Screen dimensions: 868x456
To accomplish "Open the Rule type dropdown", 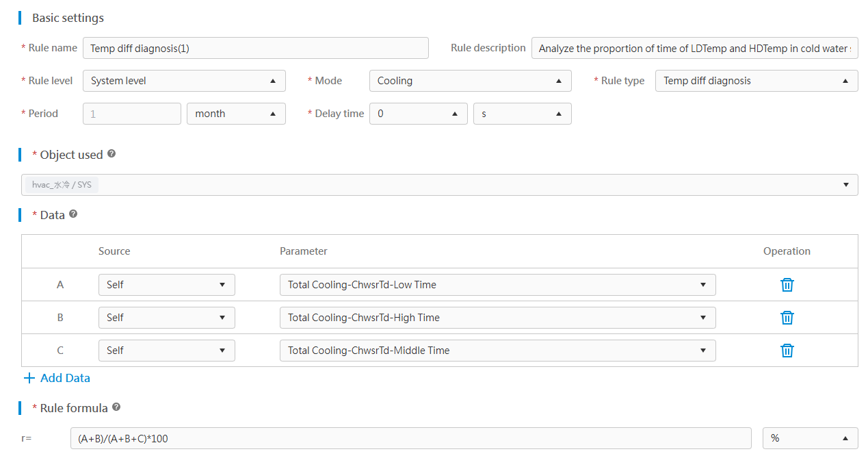I will 756,81.
